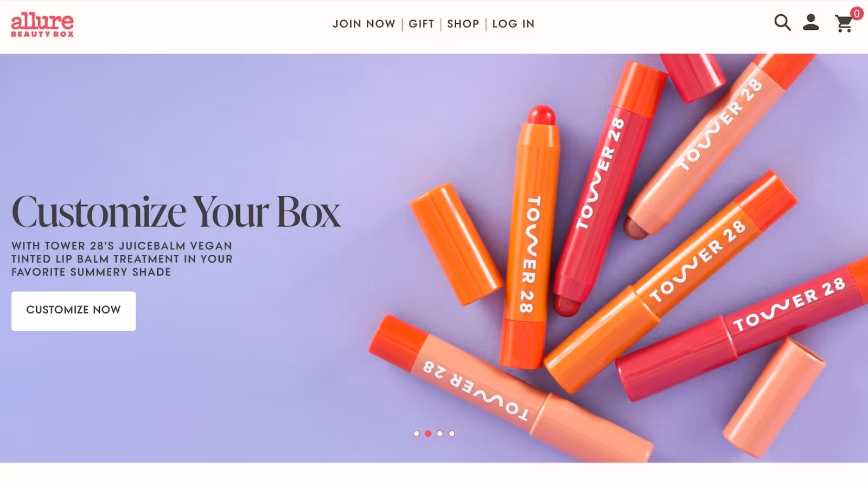Select the first carousel slide dot
The height and width of the screenshot is (488, 868).
tap(416, 434)
